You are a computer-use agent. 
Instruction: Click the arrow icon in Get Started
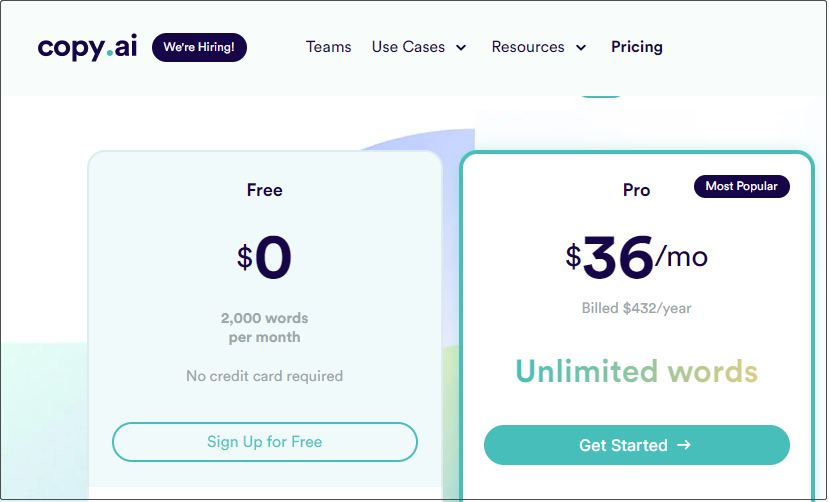coord(684,445)
